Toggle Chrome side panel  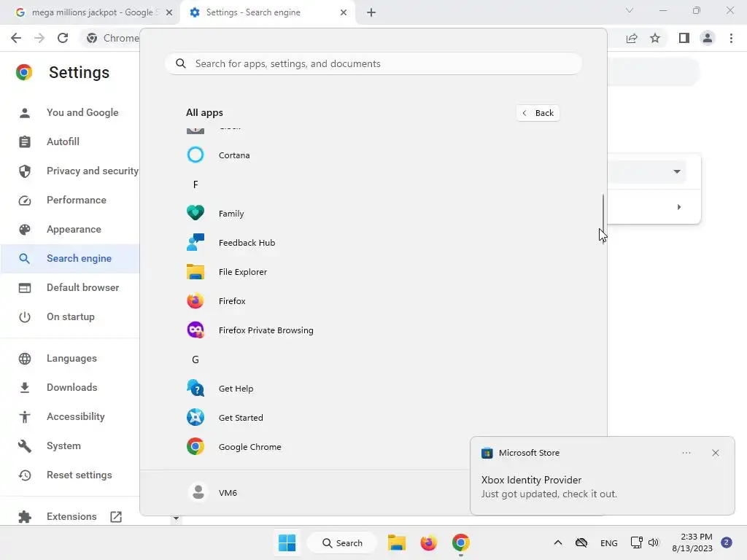[684, 38]
